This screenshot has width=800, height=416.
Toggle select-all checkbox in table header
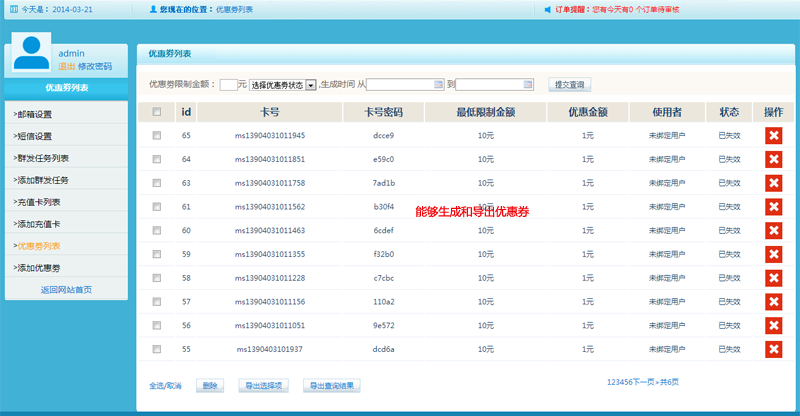tap(156, 112)
